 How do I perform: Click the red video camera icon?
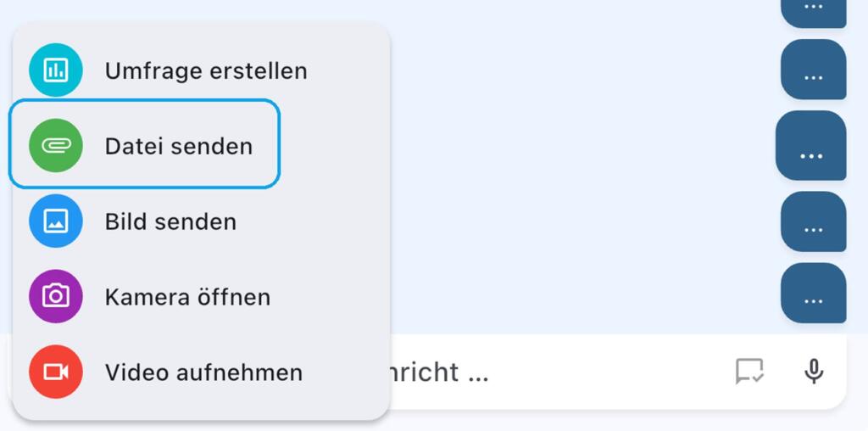(56, 372)
